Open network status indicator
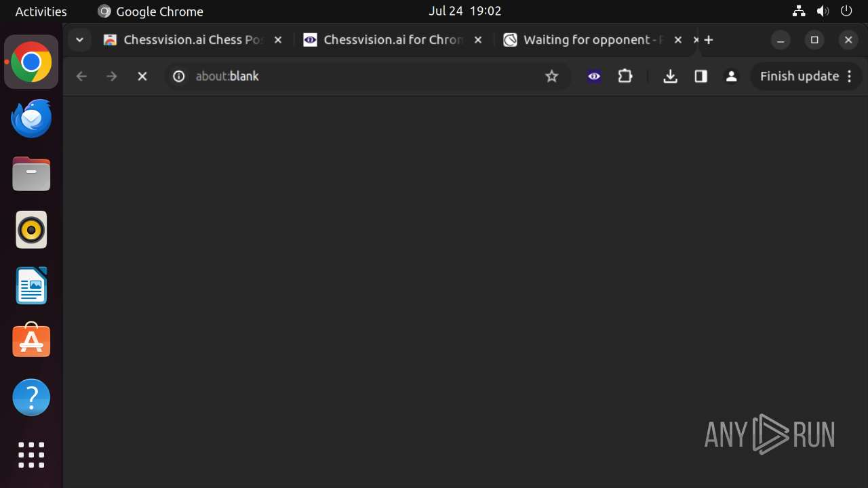The height and width of the screenshot is (488, 868). (x=799, y=12)
